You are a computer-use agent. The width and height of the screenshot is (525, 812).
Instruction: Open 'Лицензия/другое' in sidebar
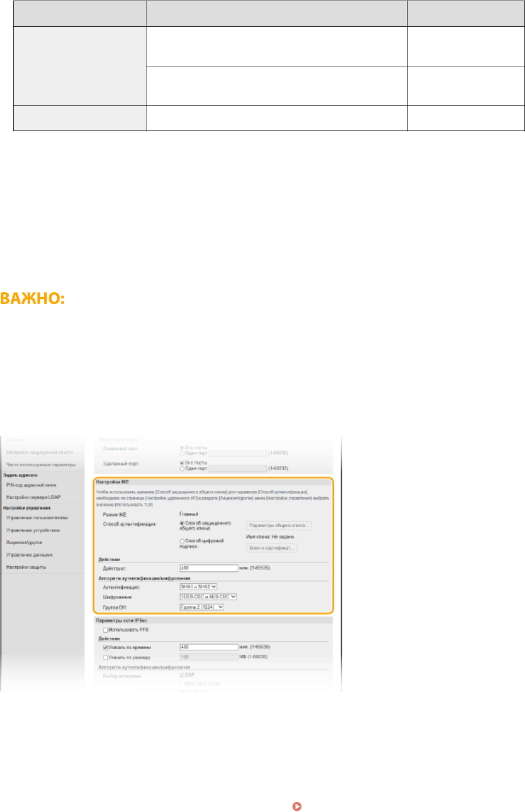(24, 542)
